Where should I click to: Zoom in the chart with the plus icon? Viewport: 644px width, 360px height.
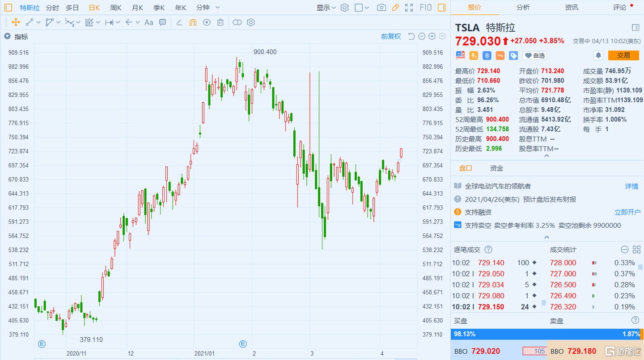pyautogui.click(x=432, y=37)
